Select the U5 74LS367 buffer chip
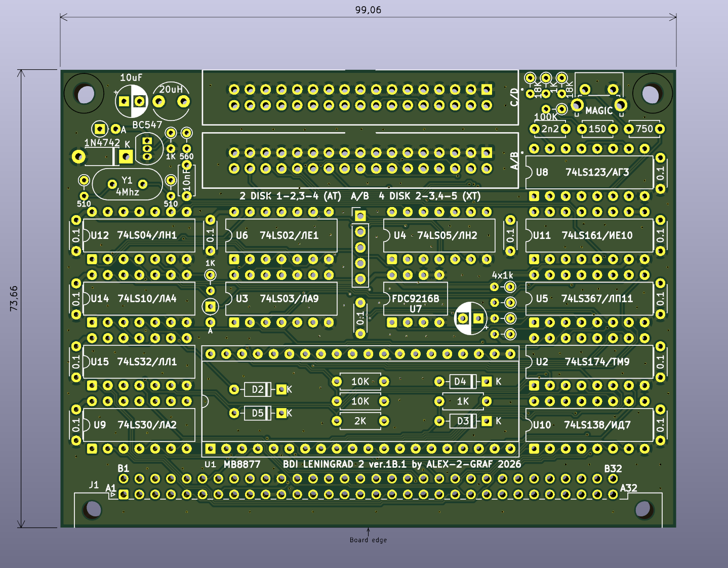The height and width of the screenshot is (568, 728). [589, 299]
